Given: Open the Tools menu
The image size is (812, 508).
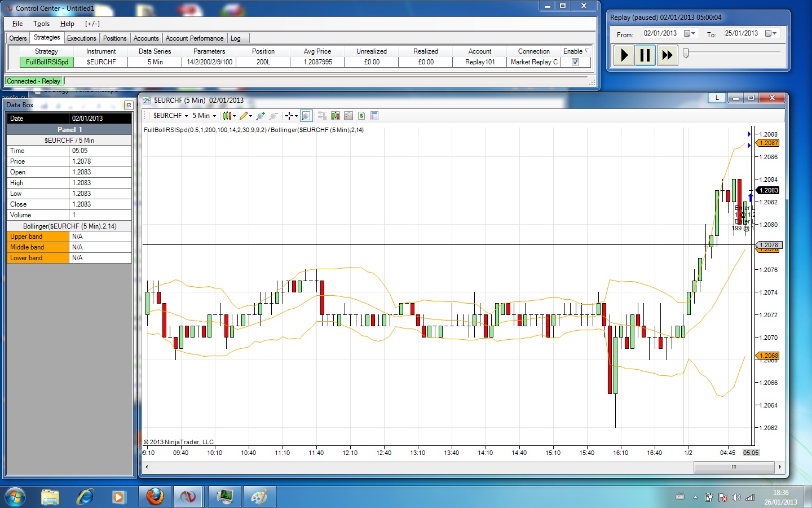Looking at the screenshot, I should tap(41, 24).
